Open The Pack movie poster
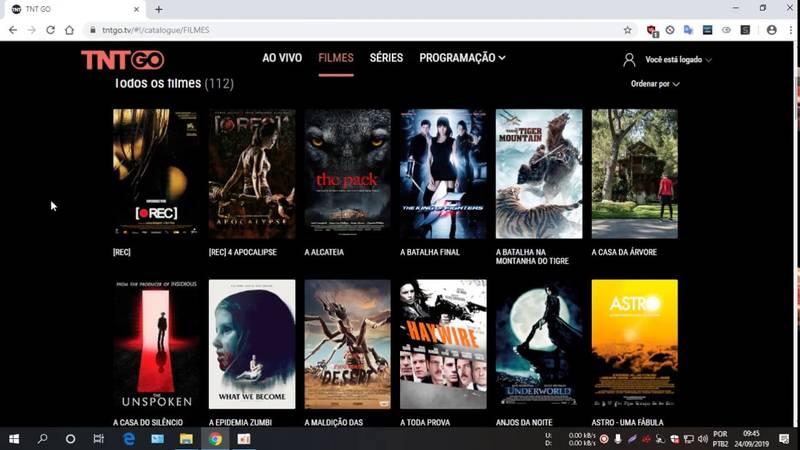The image size is (800, 450). pyautogui.click(x=347, y=173)
